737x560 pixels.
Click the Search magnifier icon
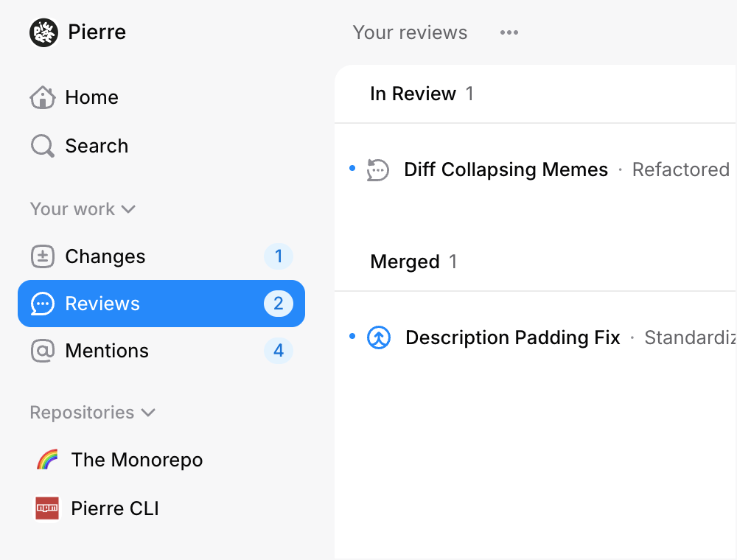tap(43, 146)
